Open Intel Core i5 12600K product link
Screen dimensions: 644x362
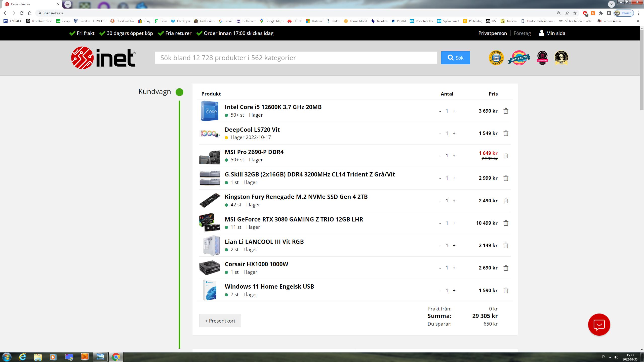click(273, 107)
